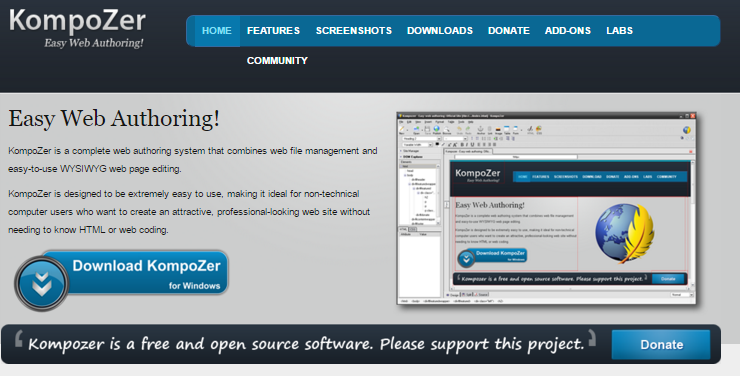
Task: Click the blue Donate button in the banner
Action: coord(661,344)
